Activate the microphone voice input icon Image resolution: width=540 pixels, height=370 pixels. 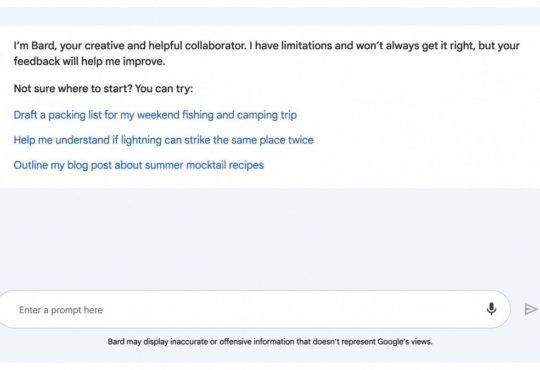pyautogui.click(x=491, y=309)
